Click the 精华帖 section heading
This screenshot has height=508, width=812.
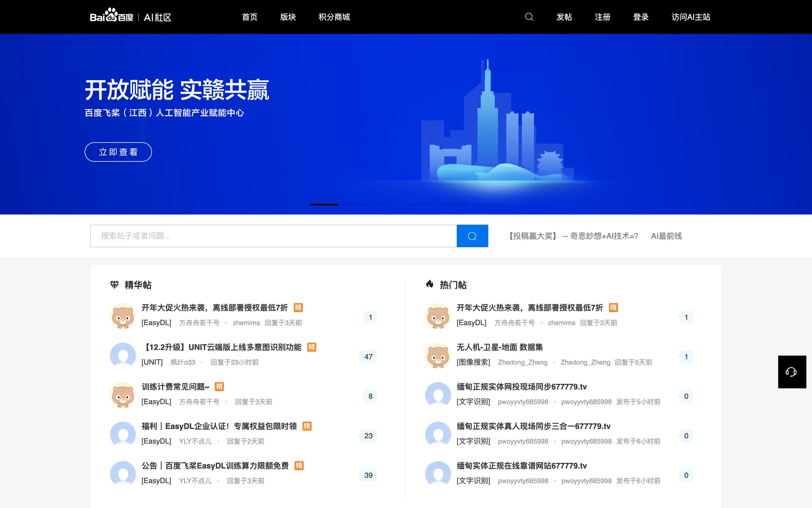tap(138, 285)
